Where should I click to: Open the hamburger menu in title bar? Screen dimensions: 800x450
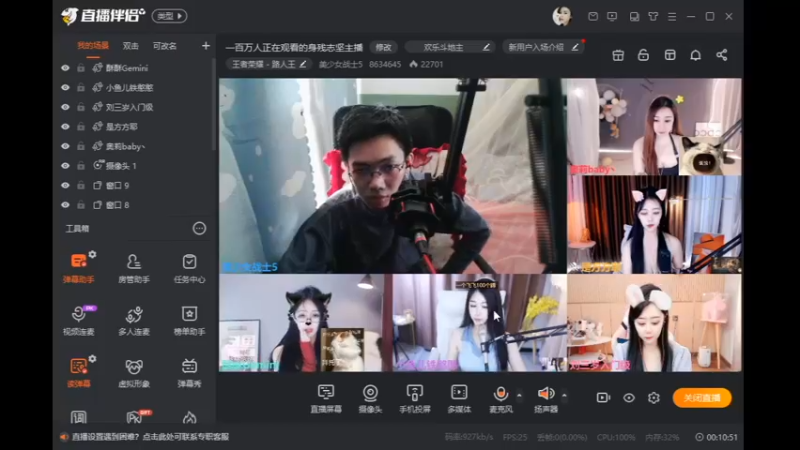coord(672,16)
